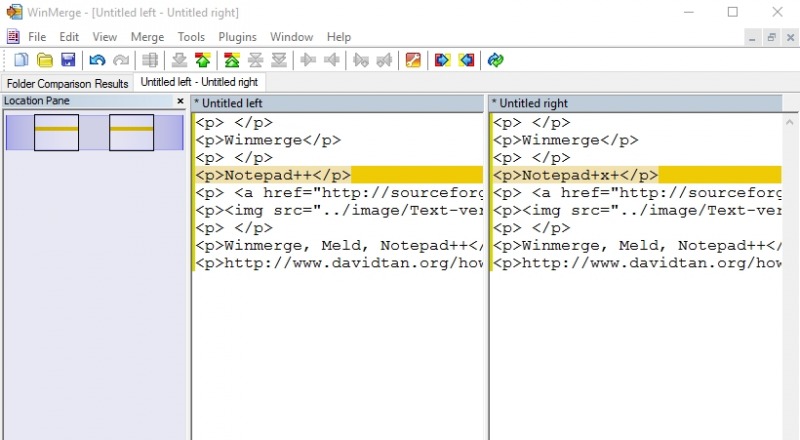Click the Open folder toolbar icon
The image size is (800, 440).
coord(45,60)
